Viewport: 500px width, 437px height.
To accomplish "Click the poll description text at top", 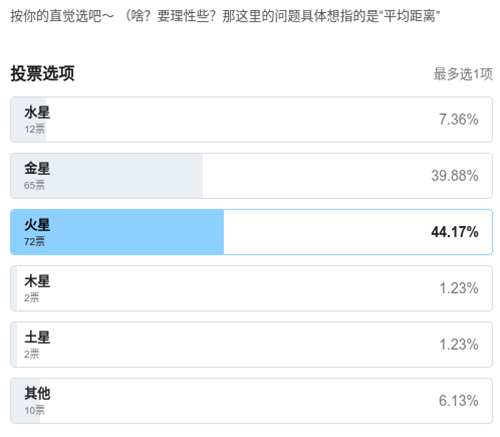I will pos(225,16).
